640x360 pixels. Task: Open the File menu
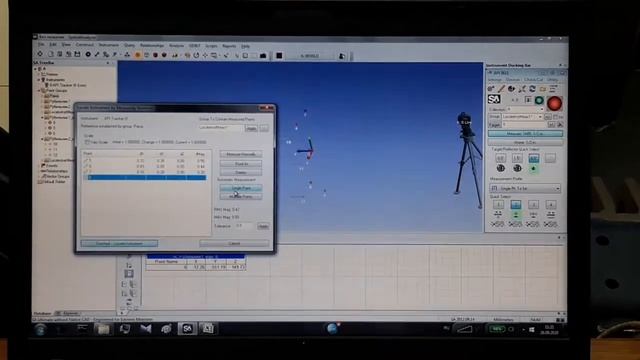tap(41, 44)
